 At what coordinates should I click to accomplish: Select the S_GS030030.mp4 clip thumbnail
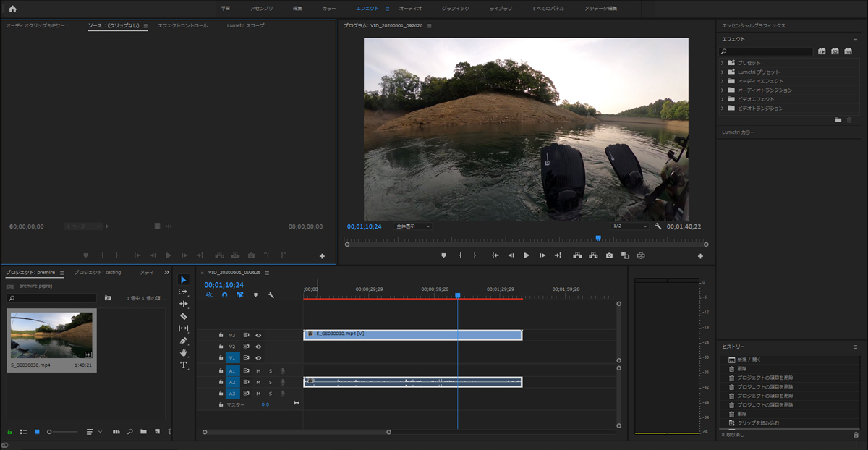tap(51, 335)
